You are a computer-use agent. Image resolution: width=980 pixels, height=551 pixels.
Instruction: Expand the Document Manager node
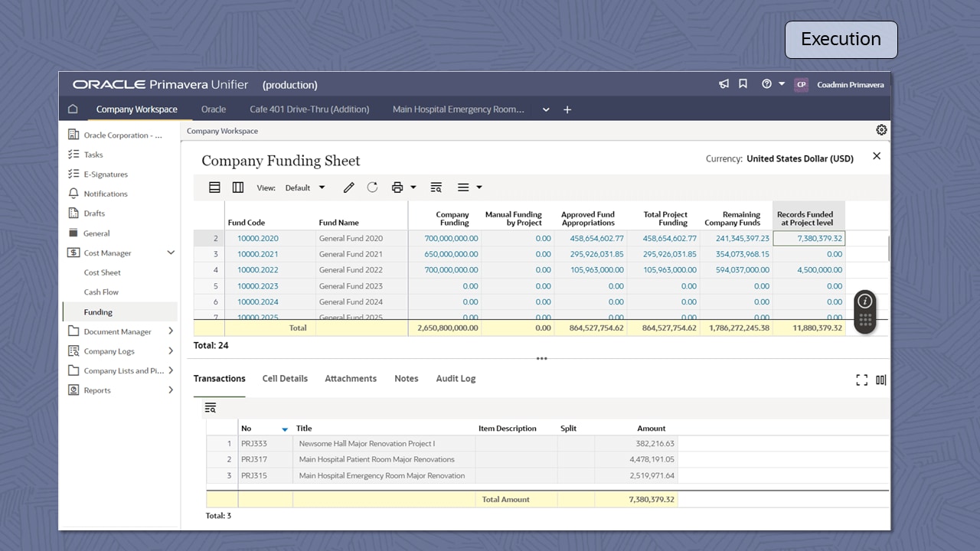tap(171, 331)
